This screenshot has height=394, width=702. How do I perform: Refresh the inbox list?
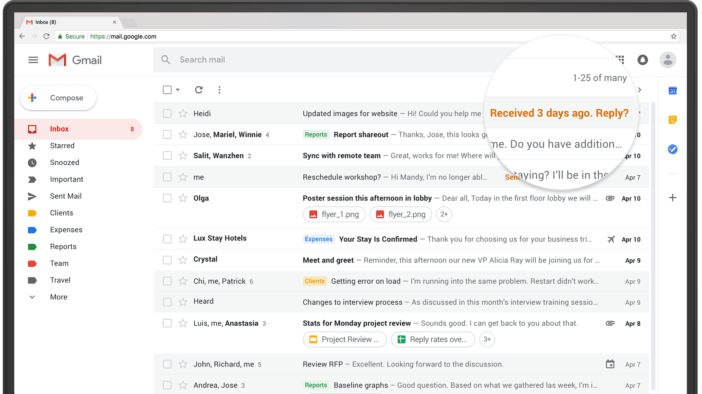199,90
